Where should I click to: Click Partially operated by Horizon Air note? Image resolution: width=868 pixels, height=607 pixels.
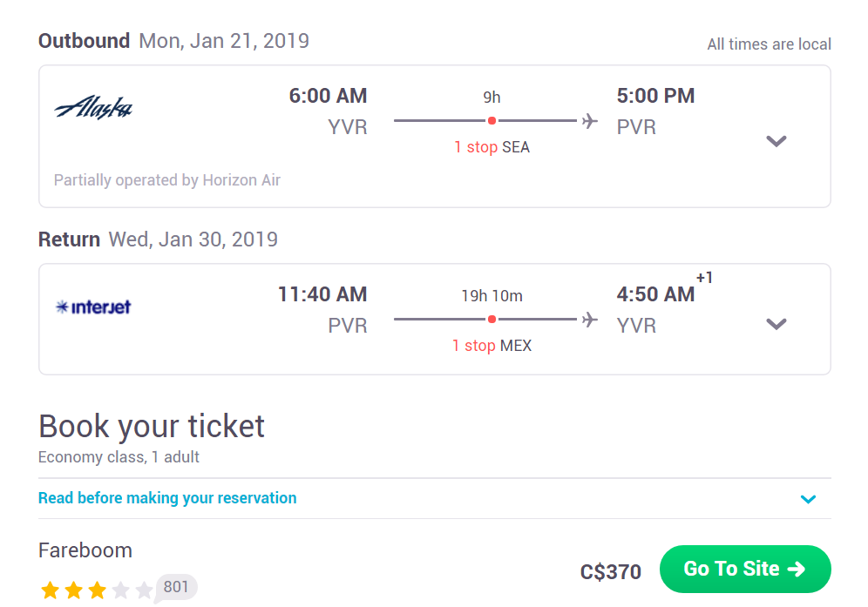[167, 180]
